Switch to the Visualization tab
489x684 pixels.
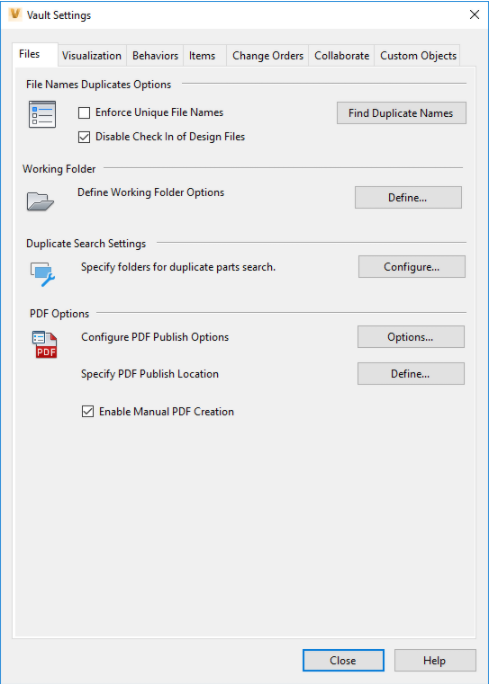tap(92, 56)
